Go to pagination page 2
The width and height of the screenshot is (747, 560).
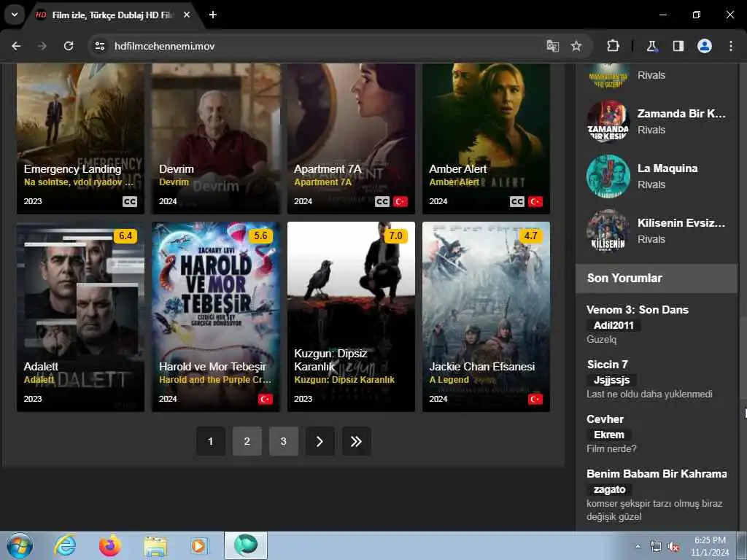click(247, 441)
